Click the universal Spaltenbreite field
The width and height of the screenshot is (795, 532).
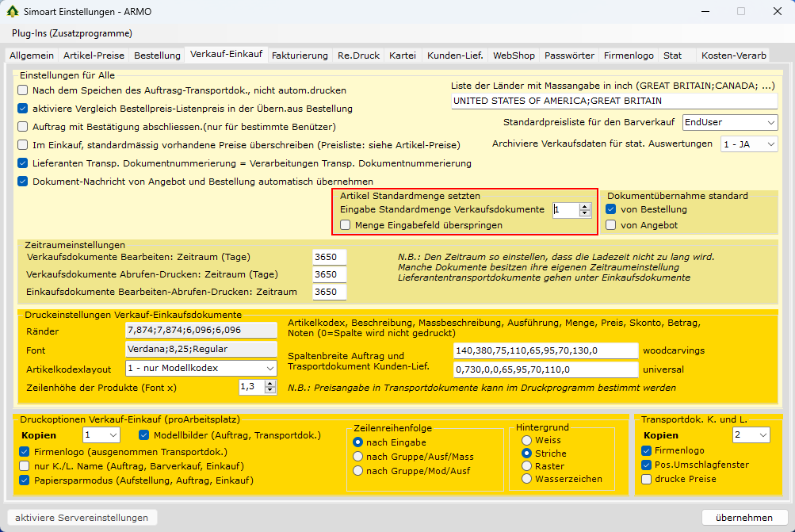click(545, 369)
